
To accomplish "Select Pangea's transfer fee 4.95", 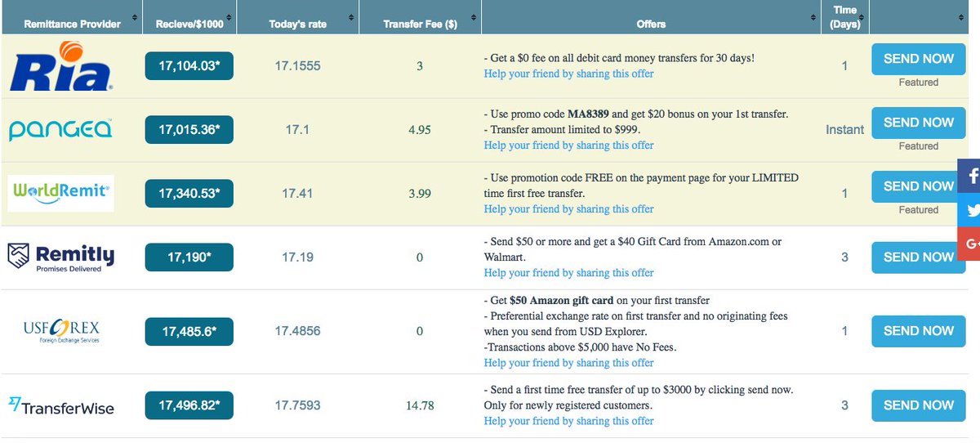I will 420,129.
